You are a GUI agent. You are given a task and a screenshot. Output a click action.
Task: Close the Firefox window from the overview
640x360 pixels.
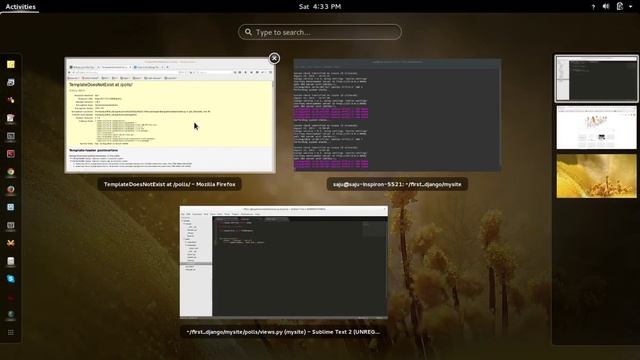click(x=274, y=58)
